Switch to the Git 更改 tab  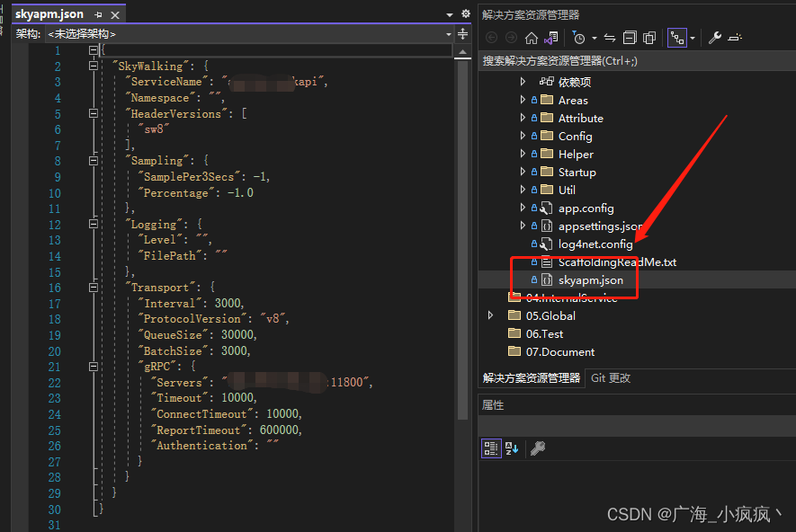(611, 378)
